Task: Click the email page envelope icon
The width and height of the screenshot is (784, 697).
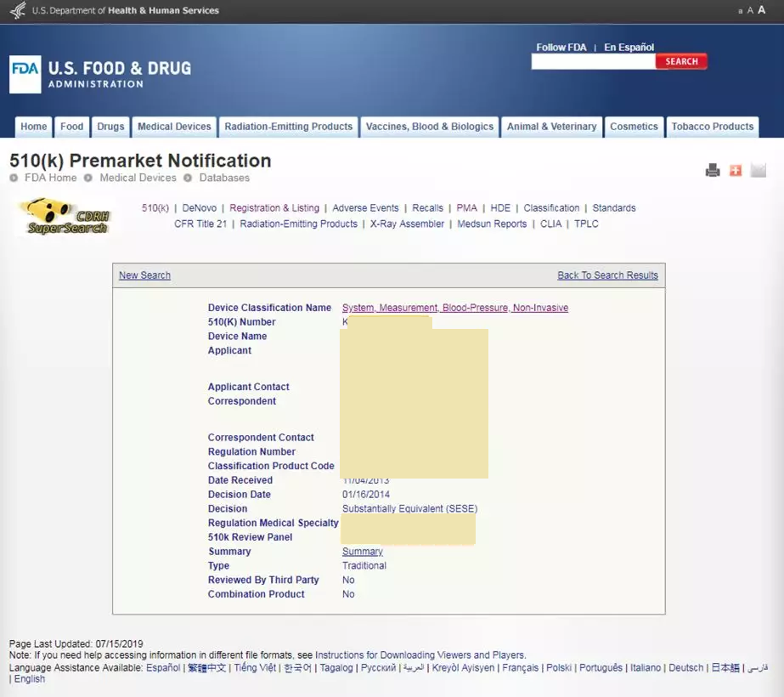Action: pos(758,171)
